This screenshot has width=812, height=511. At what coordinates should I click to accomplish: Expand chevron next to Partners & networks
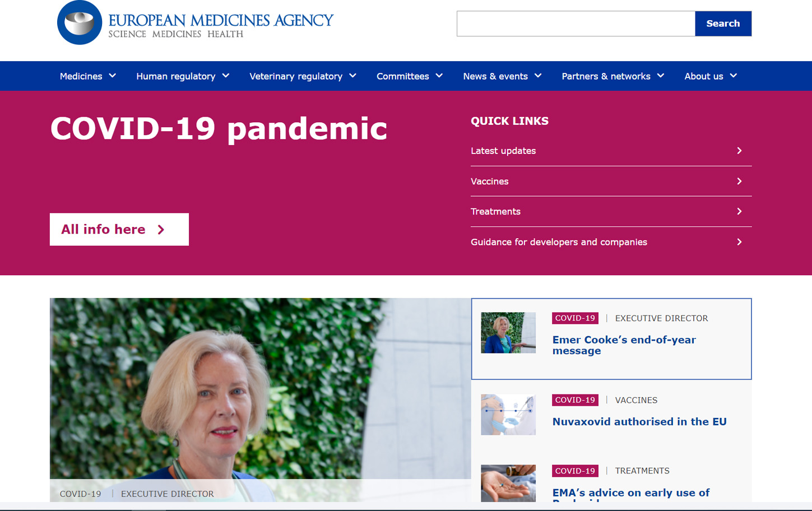coord(661,76)
